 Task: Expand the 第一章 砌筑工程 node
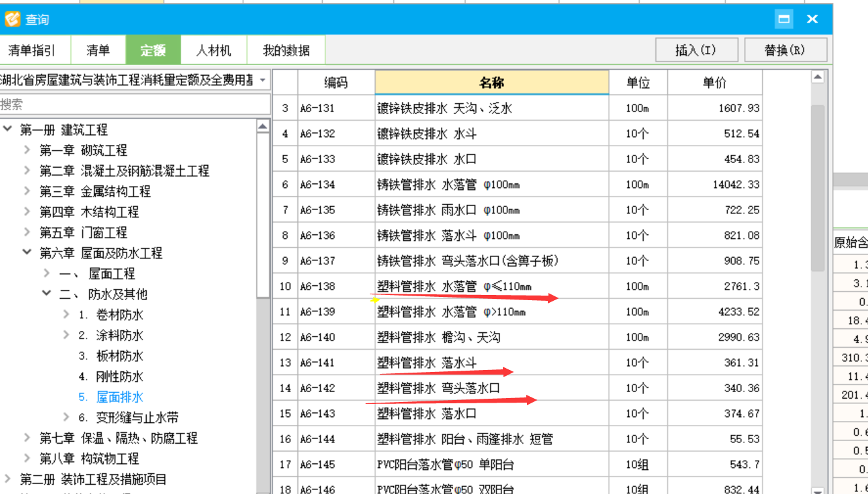click(27, 150)
